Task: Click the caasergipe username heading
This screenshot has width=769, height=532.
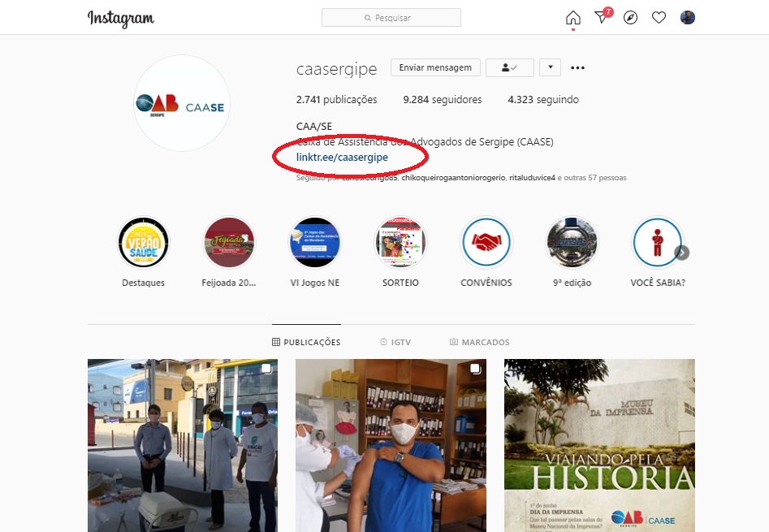Action: (336, 69)
